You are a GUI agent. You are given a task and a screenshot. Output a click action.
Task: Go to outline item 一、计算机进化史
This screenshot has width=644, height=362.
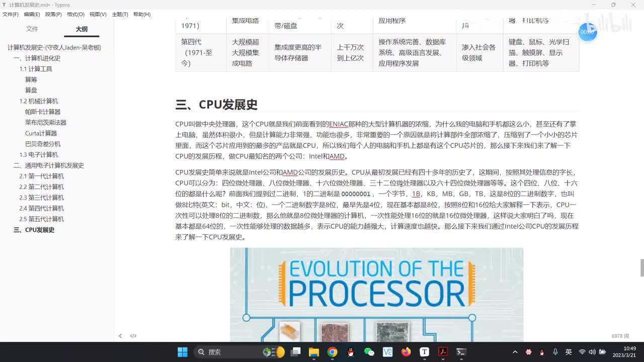pos(37,58)
